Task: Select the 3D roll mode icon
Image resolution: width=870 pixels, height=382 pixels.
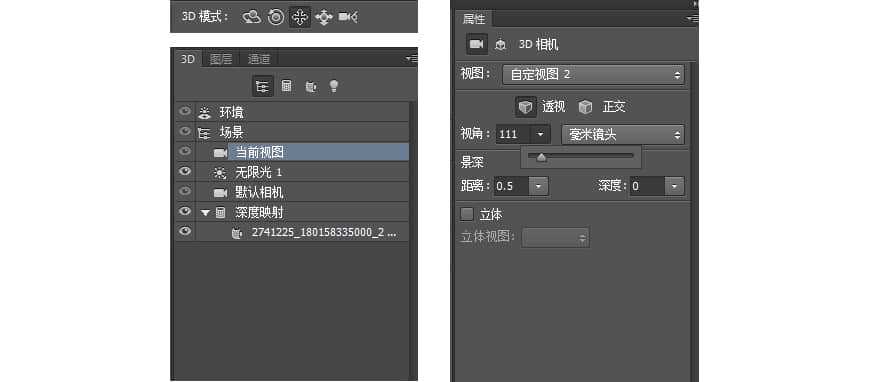Action: click(276, 17)
